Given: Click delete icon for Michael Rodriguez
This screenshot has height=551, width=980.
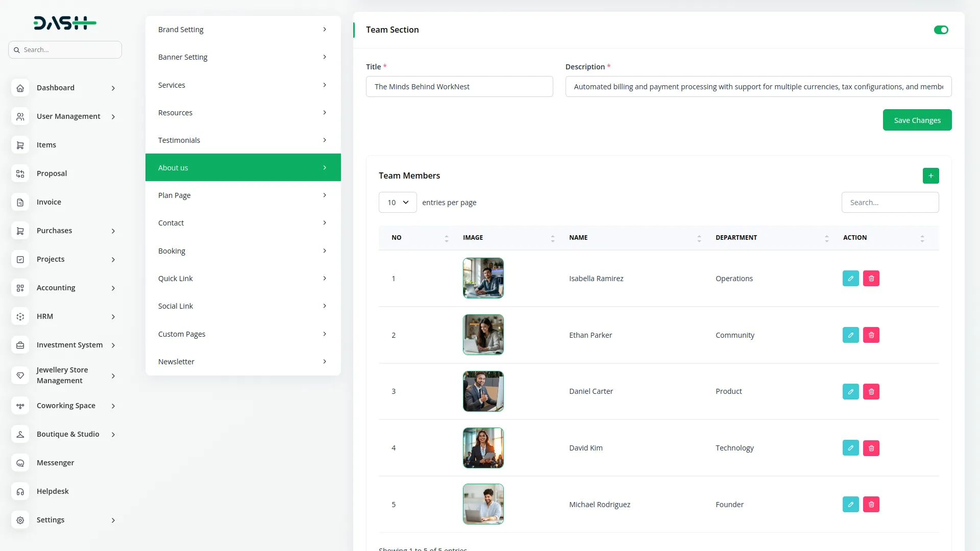Looking at the screenshot, I should [x=871, y=504].
